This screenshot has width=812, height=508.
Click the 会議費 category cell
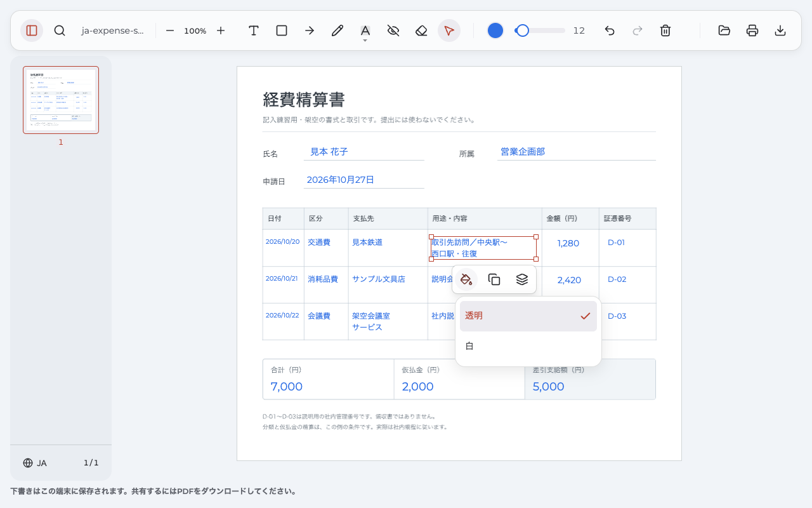319,316
